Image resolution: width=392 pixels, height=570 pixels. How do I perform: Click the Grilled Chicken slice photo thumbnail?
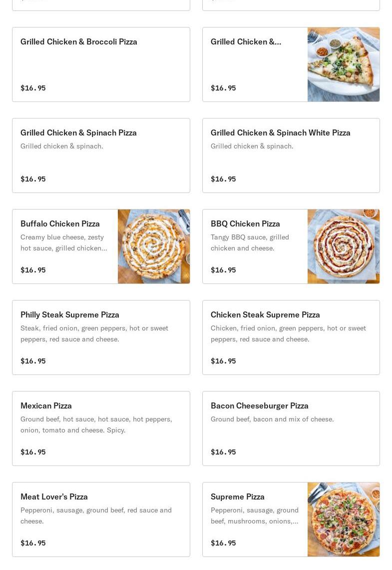[344, 64]
